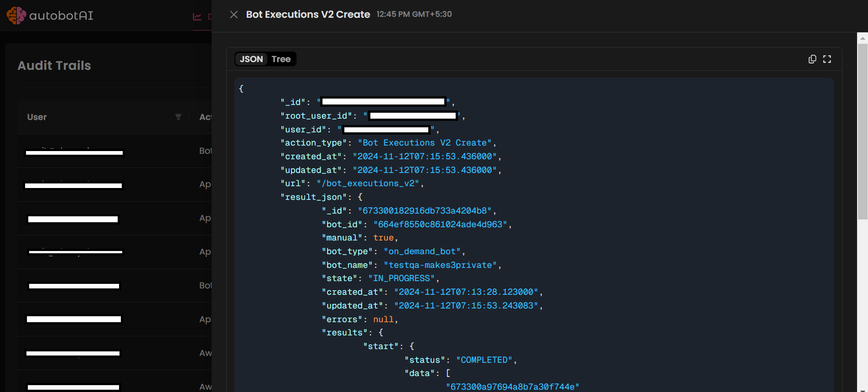Click the action_type value "Bot Executions V2 Create"
This screenshot has width=868, height=392.
(425, 143)
